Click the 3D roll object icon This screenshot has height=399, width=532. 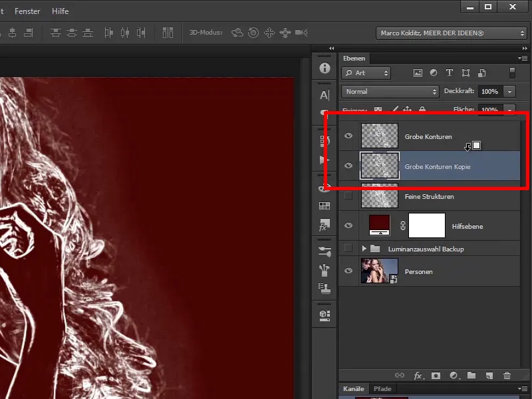pyautogui.click(x=253, y=33)
